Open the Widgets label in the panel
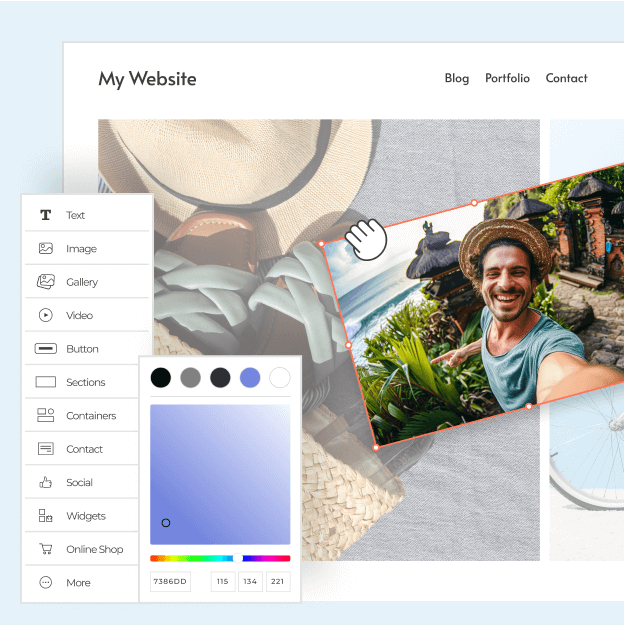 [86, 516]
